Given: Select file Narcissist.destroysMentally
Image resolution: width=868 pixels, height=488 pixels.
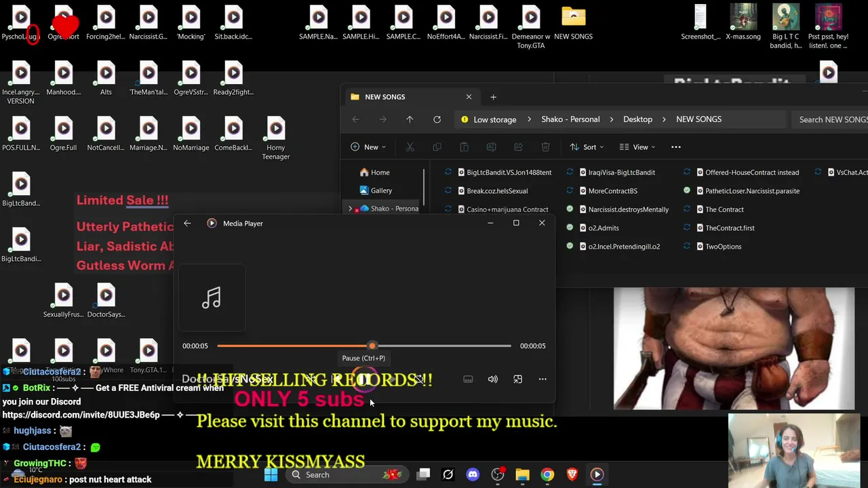Looking at the screenshot, I should point(628,209).
